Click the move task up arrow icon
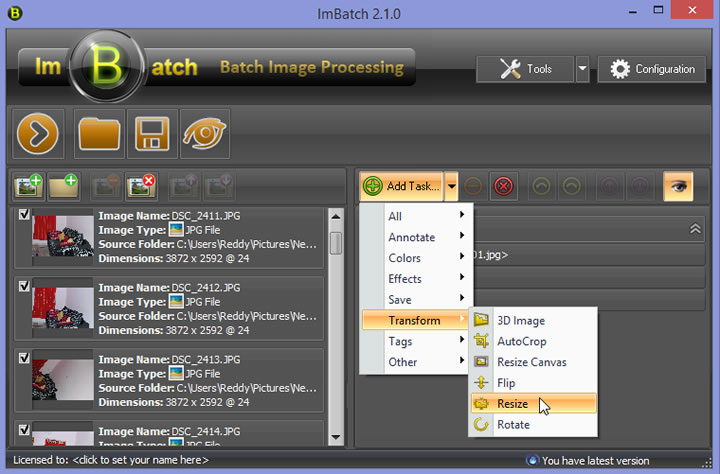Viewport: 720px width, 474px height. (609, 186)
